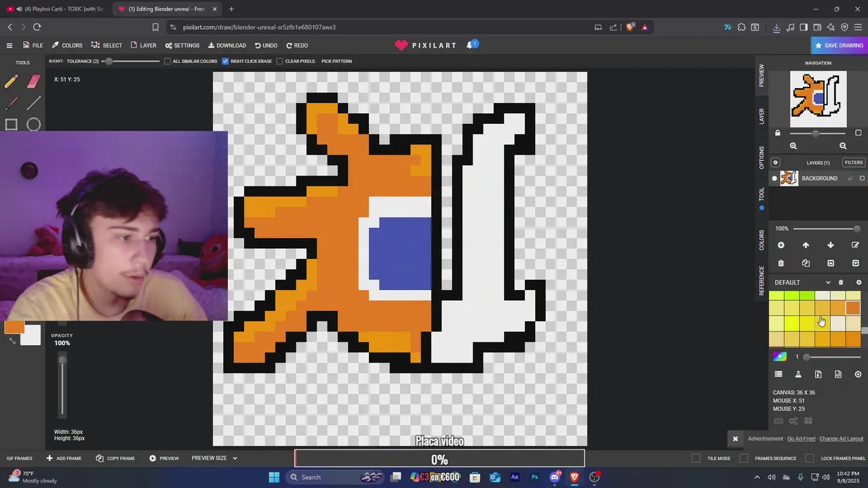The width and height of the screenshot is (868, 488).
Task: Enable All Similar Colors checkbox
Action: coord(167,61)
